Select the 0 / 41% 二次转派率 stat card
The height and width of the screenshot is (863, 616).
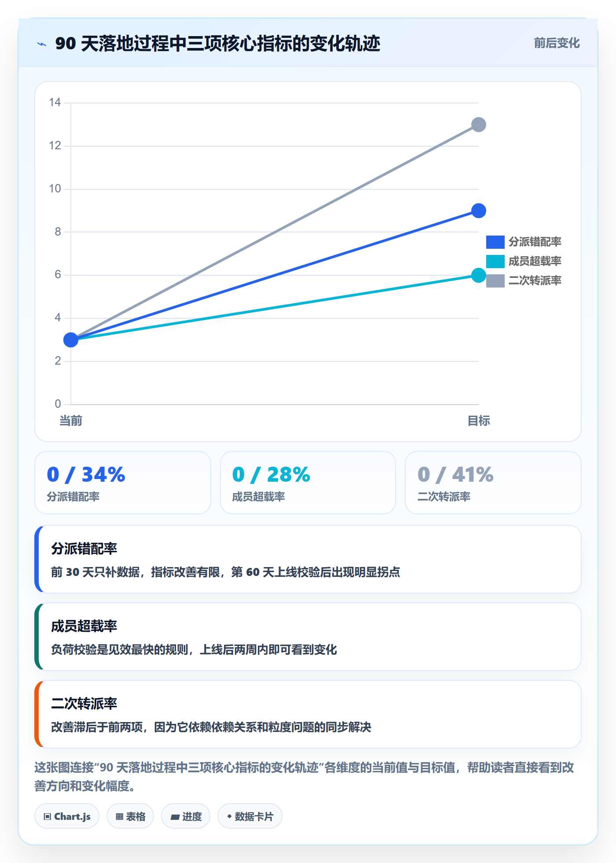point(493,483)
